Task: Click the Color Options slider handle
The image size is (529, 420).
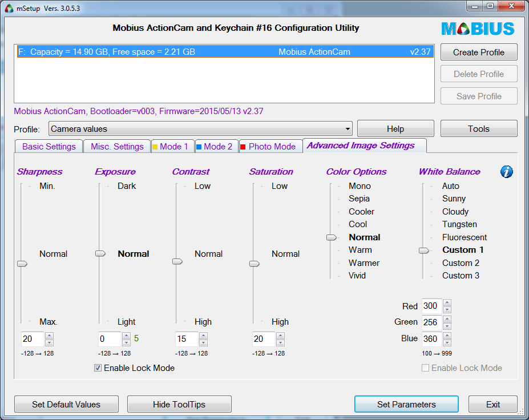Action: tap(332, 237)
